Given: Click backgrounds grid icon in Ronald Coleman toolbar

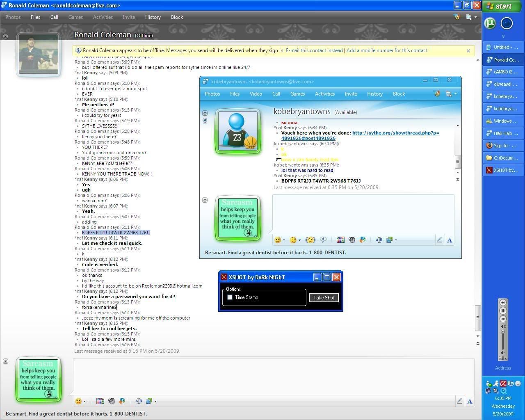Looking at the screenshot, I should 100,401.
